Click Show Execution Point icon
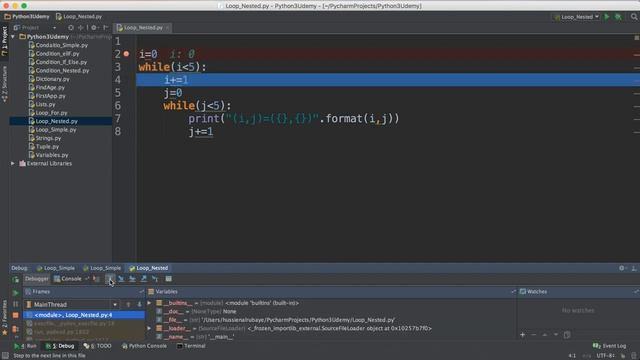The width and height of the screenshot is (640, 360). coord(96,279)
